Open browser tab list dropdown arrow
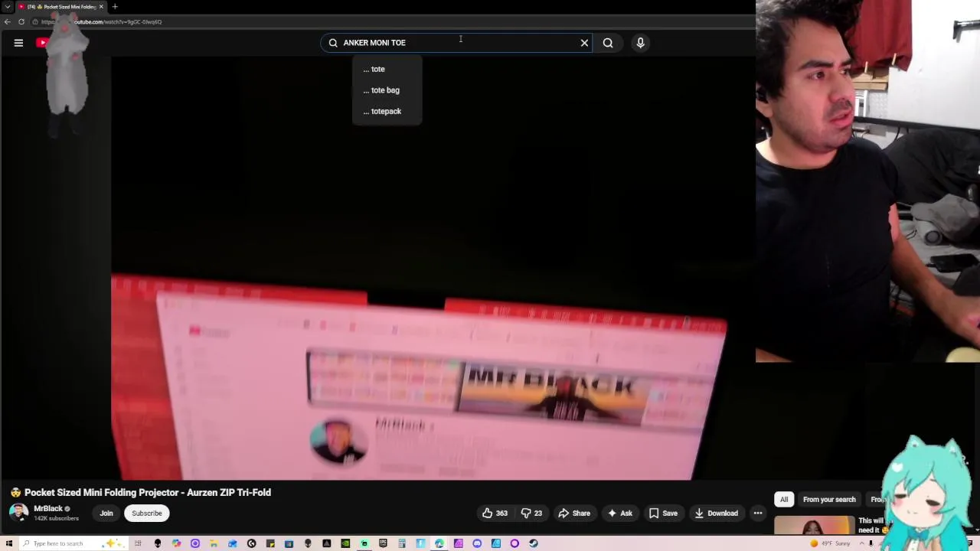The image size is (980, 551). [x=8, y=7]
